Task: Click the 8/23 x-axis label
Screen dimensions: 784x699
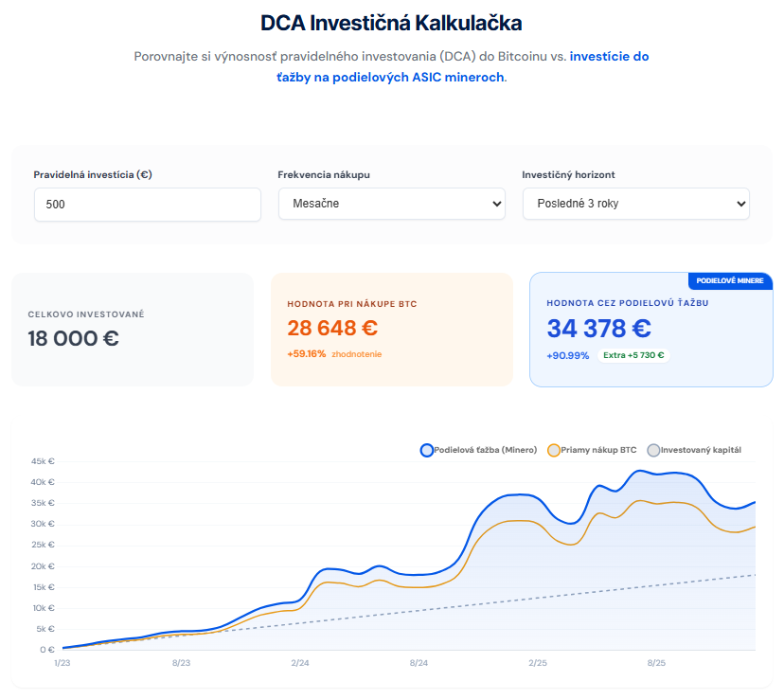Action: coord(182,663)
